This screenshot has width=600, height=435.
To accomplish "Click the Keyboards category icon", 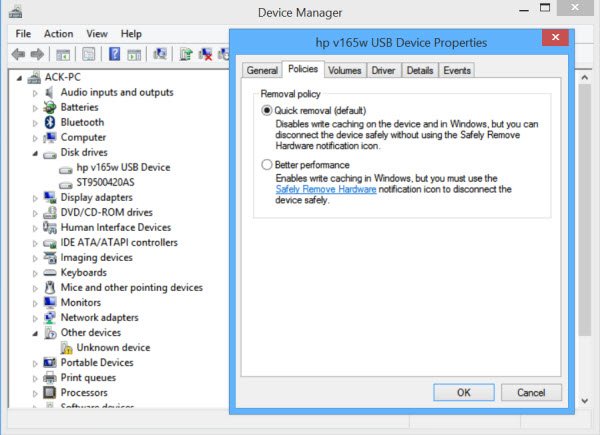I will (50, 273).
